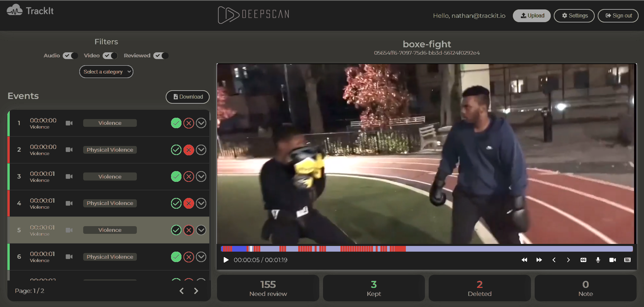Image resolution: width=644 pixels, height=307 pixels.
Task: Toggle the Reviewed filter switch
Action: click(161, 56)
